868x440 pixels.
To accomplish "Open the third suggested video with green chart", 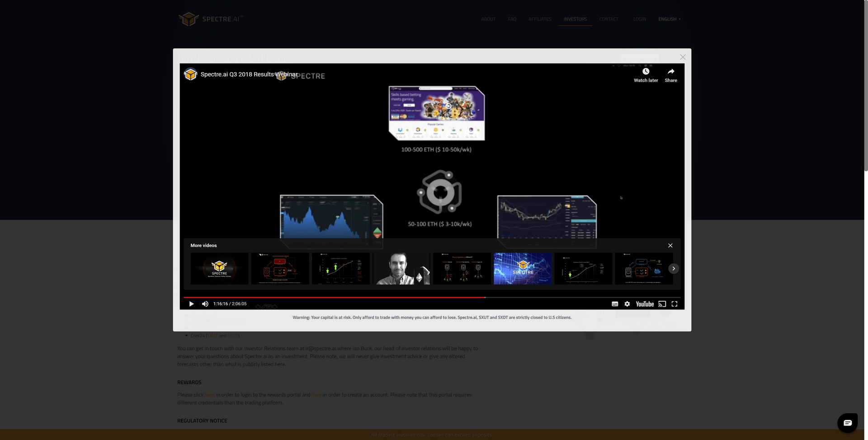I will [340, 268].
